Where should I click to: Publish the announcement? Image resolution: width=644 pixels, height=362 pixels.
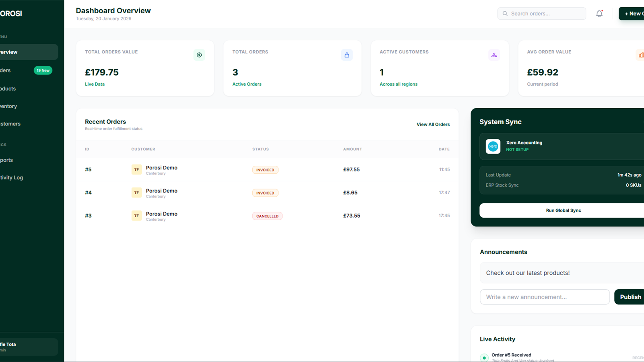(x=629, y=297)
